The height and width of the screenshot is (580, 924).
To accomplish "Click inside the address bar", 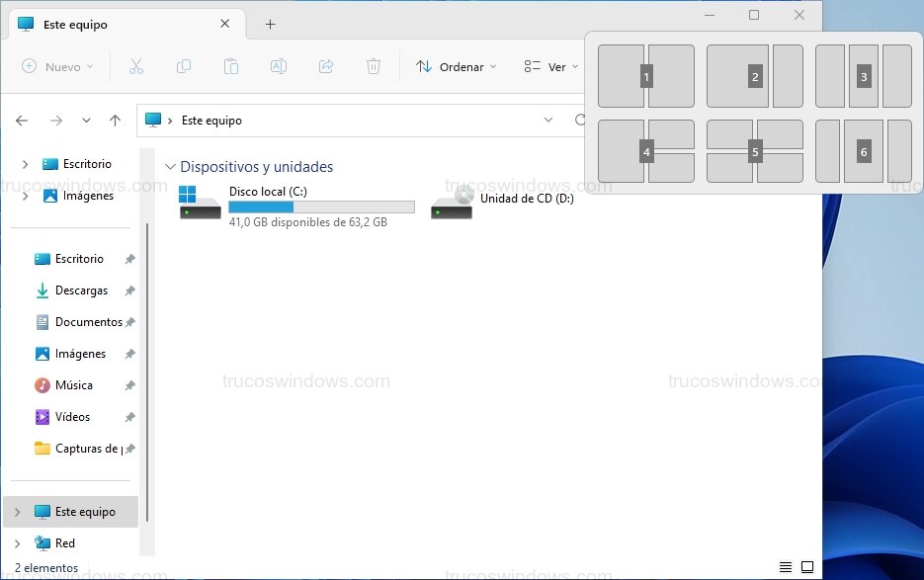I will (376, 120).
